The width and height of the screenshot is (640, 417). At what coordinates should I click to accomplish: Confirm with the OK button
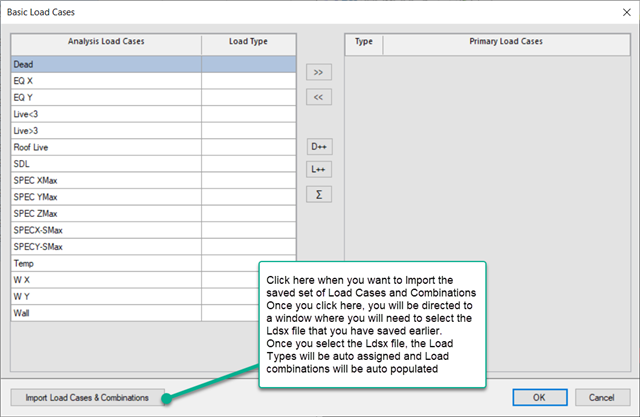(x=540, y=397)
